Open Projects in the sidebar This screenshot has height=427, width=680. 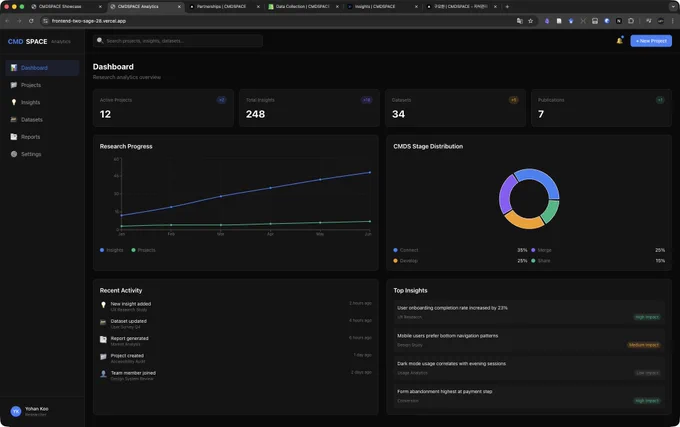point(42,85)
